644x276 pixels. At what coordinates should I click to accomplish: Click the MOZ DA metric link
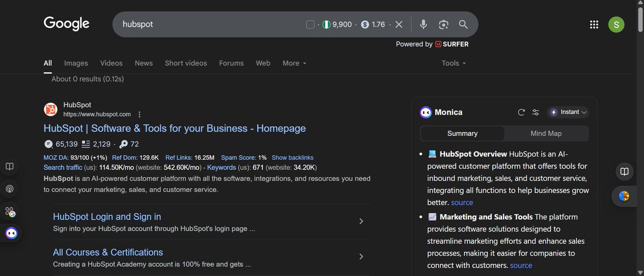pyautogui.click(x=55, y=158)
